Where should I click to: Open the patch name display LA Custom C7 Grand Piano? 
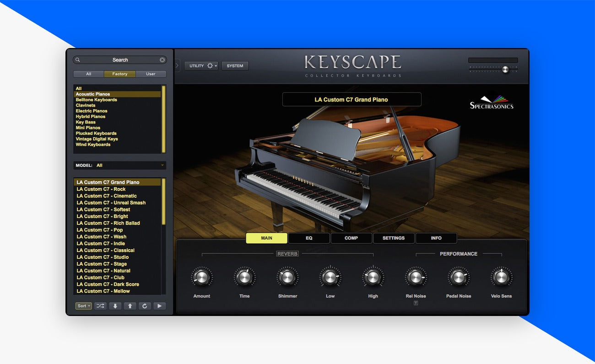pyautogui.click(x=352, y=99)
